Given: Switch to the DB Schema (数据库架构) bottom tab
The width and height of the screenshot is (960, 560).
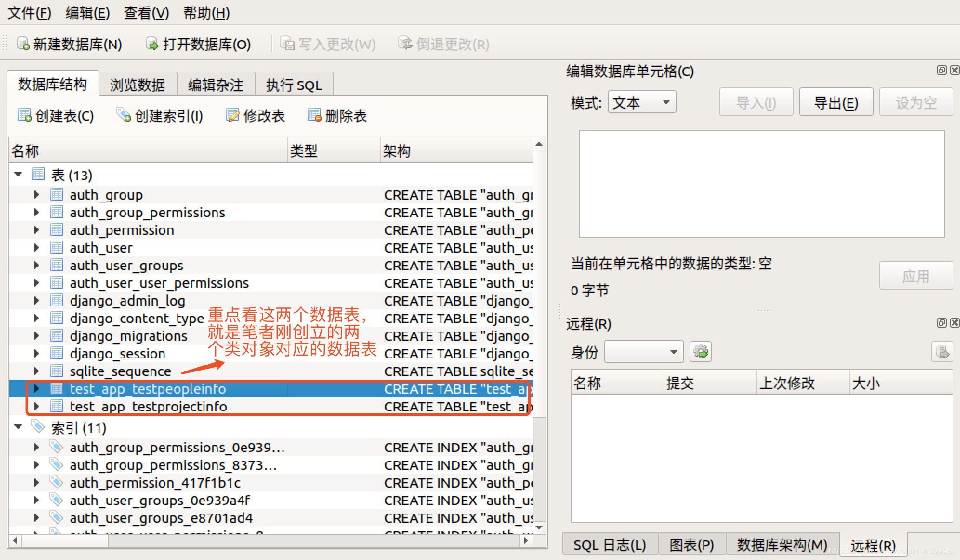Looking at the screenshot, I should (782, 544).
